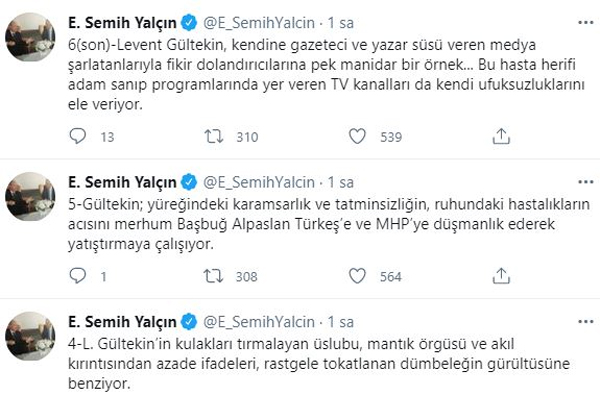Click the profile avatar of second tweet
Image resolution: width=600 pixels, height=395 pixels.
(x=30, y=197)
